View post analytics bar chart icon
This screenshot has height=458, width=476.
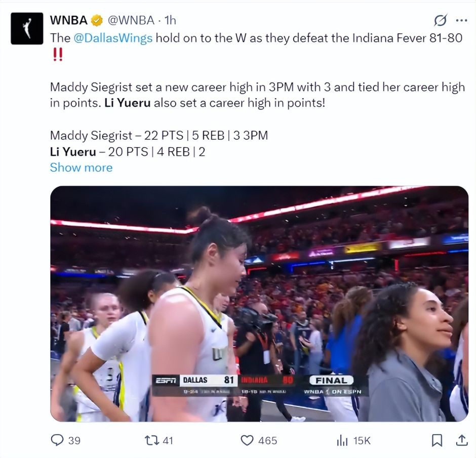coord(342,440)
